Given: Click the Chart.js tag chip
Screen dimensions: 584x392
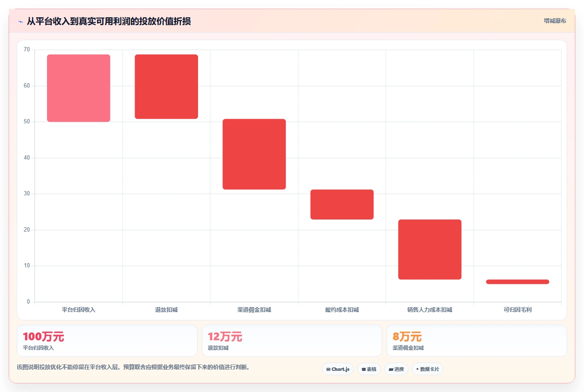Looking at the screenshot, I should click(x=338, y=369).
